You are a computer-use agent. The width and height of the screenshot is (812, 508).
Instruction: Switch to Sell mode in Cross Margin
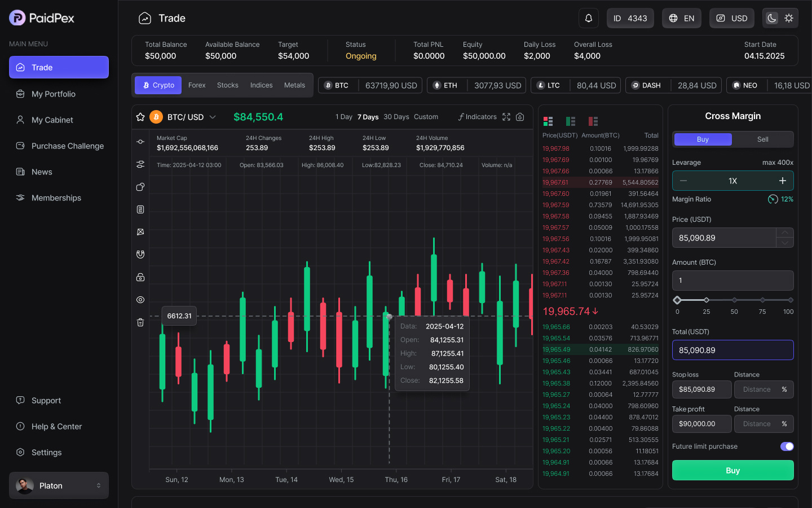762,139
